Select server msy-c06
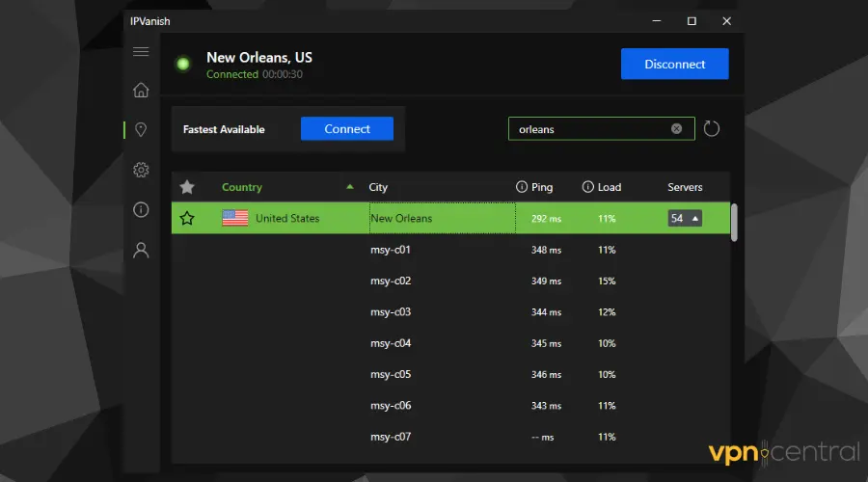 391,406
